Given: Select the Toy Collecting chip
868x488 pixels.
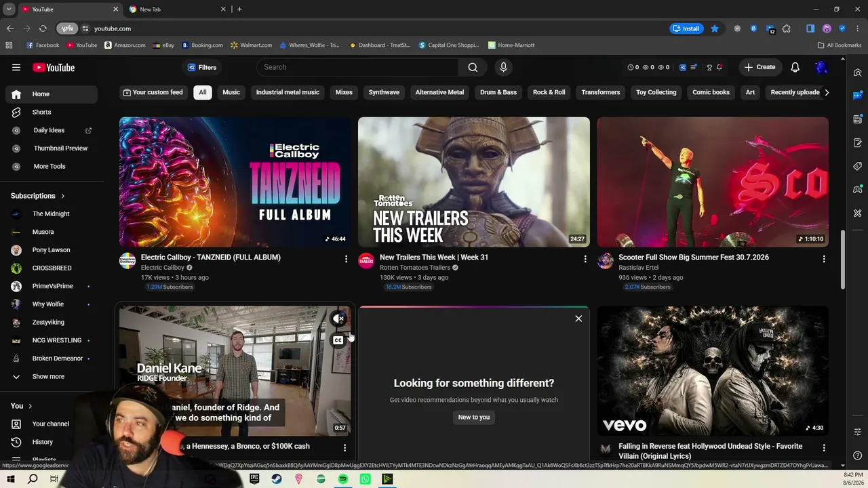Looking at the screenshot, I should (x=656, y=92).
